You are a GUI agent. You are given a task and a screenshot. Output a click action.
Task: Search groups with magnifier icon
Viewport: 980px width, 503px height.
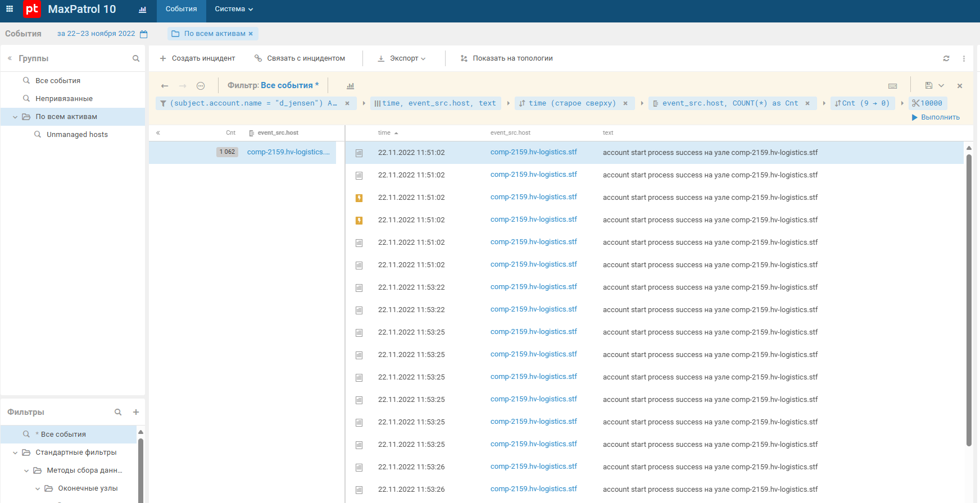pos(136,58)
